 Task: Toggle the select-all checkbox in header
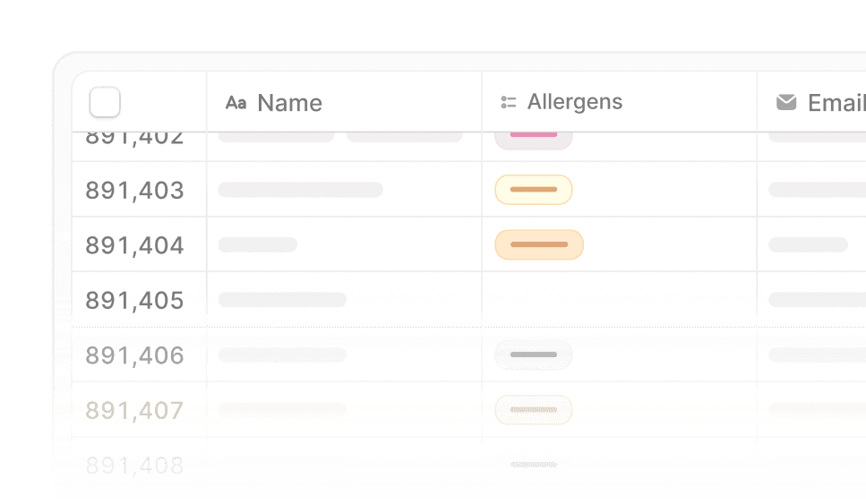(x=105, y=103)
